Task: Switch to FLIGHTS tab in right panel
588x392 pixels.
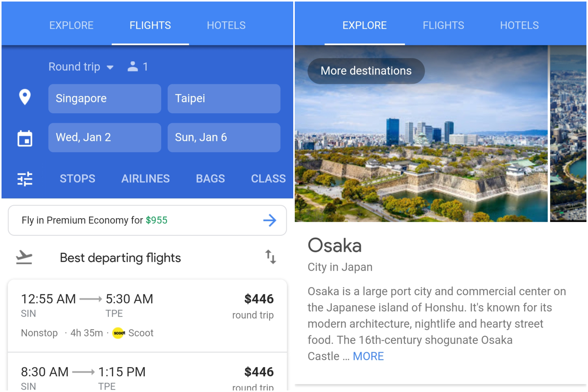Action: click(443, 26)
